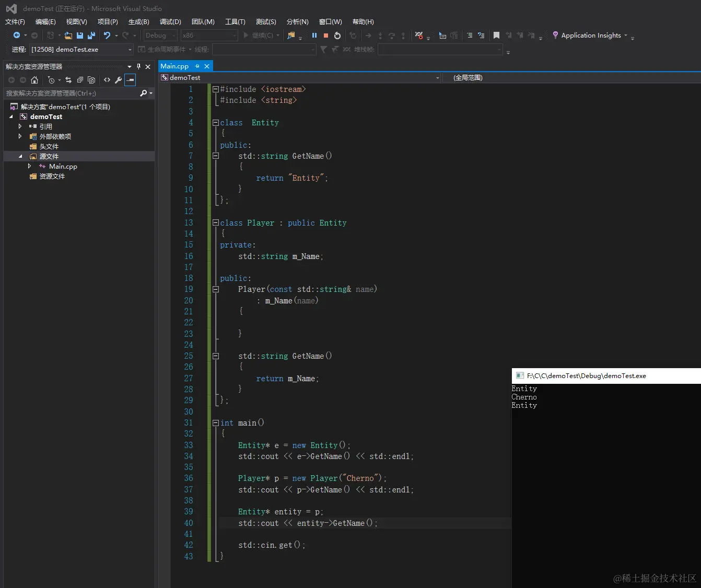Open the 工具(T) menu
This screenshot has height=588, width=701.
click(235, 22)
